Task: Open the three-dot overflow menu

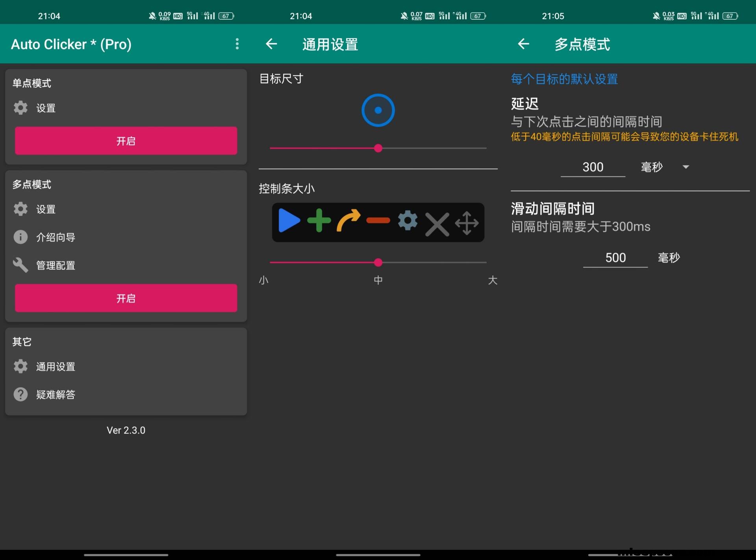Action: click(x=237, y=44)
